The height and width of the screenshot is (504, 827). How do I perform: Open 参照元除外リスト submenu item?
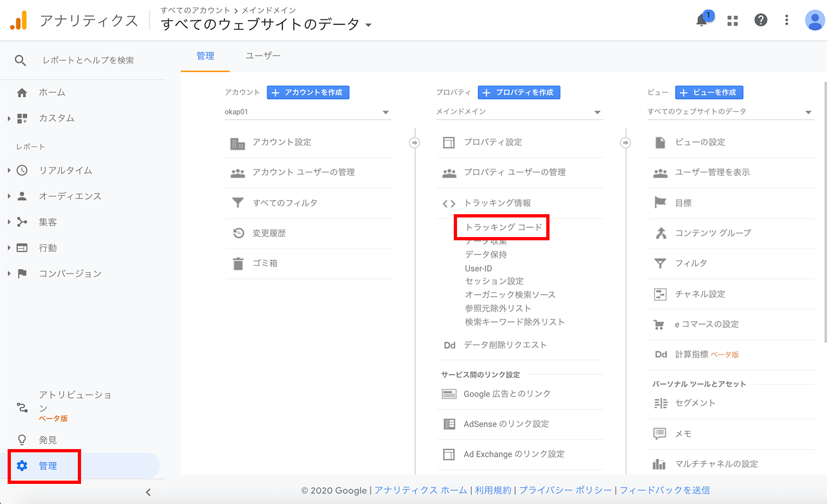point(498,308)
